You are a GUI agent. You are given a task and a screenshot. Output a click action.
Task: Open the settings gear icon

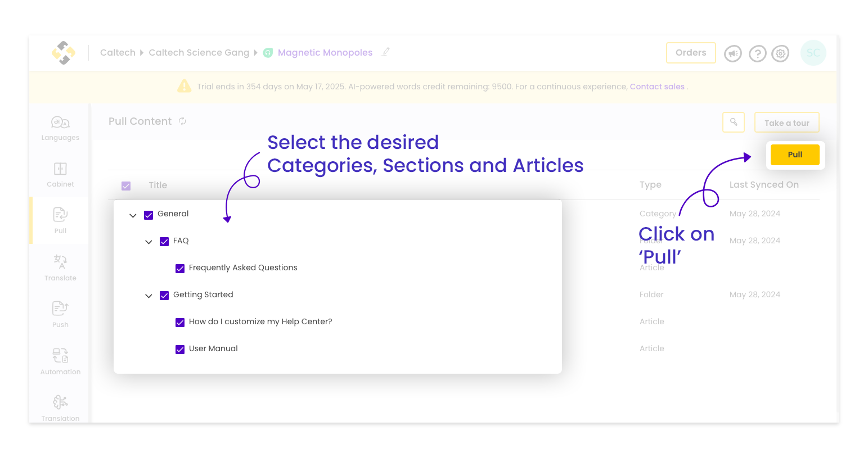[780, 53]
